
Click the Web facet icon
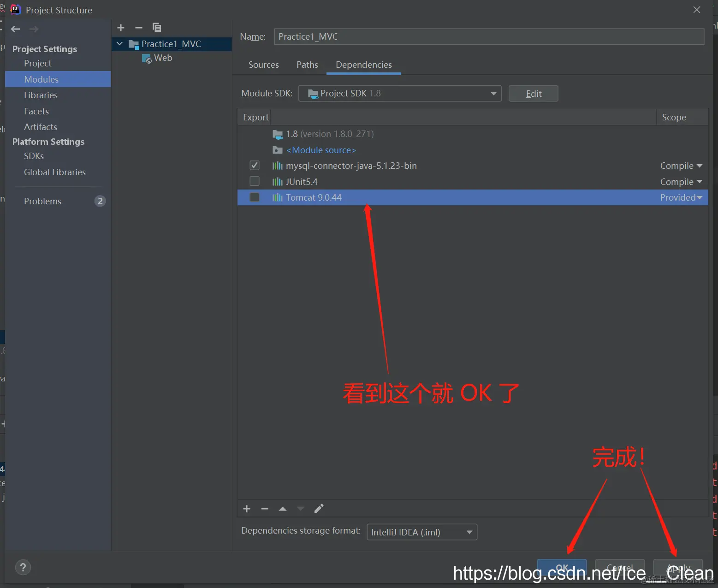[147, 59]
